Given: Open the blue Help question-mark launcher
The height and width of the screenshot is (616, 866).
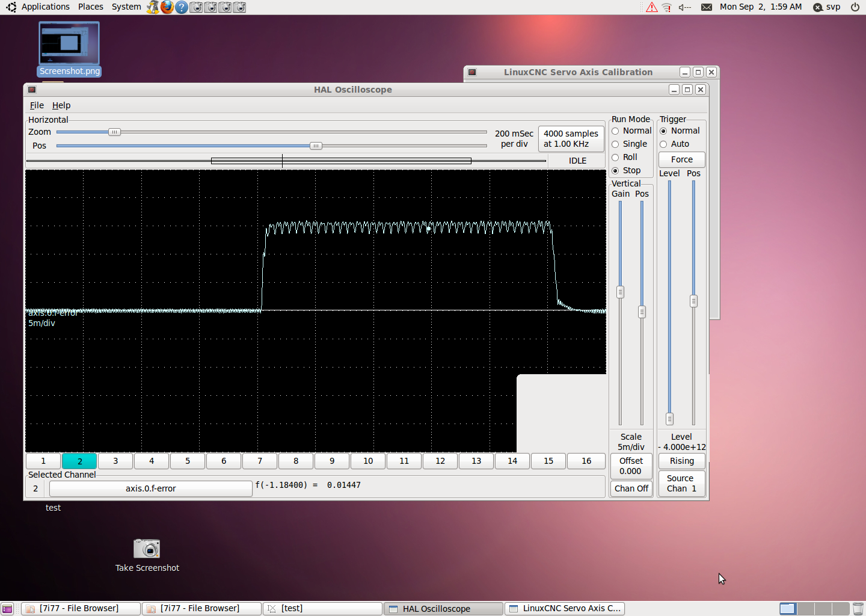Looking at the screenshot, I should 182,7.
